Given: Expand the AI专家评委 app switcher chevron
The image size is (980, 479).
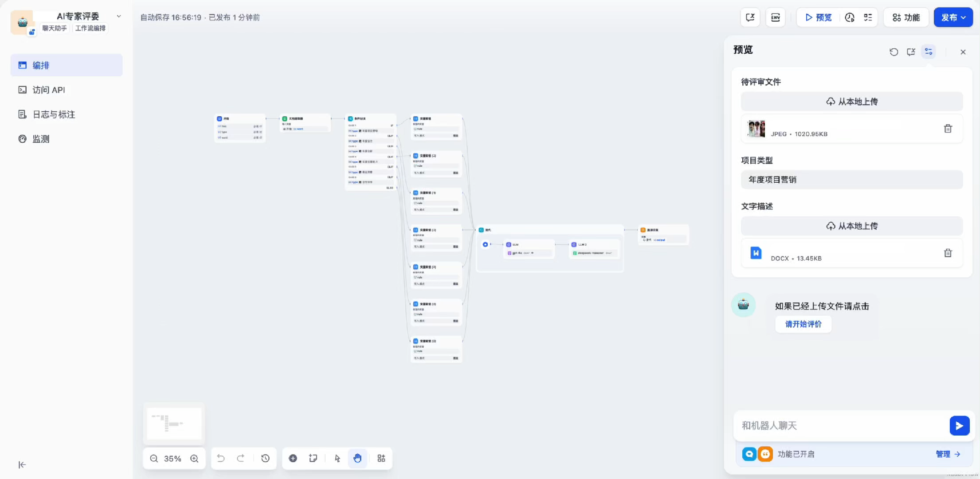Looking at the screenshot, I should 119,16.
